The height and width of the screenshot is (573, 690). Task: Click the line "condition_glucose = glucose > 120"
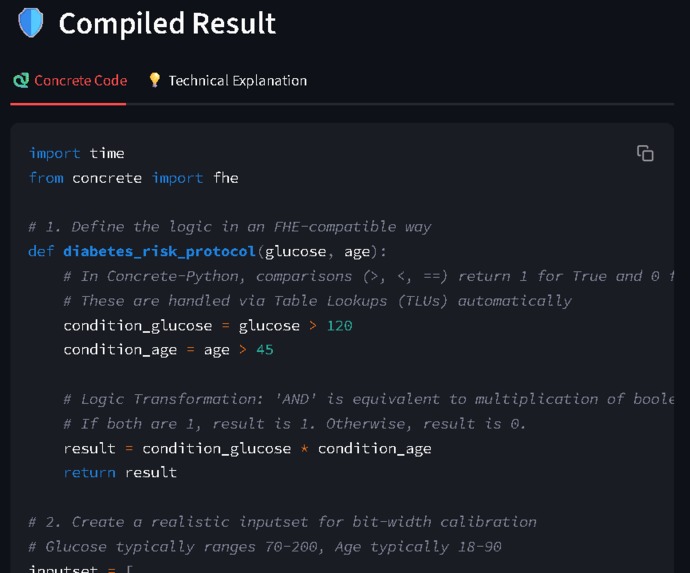coord(208,326)
